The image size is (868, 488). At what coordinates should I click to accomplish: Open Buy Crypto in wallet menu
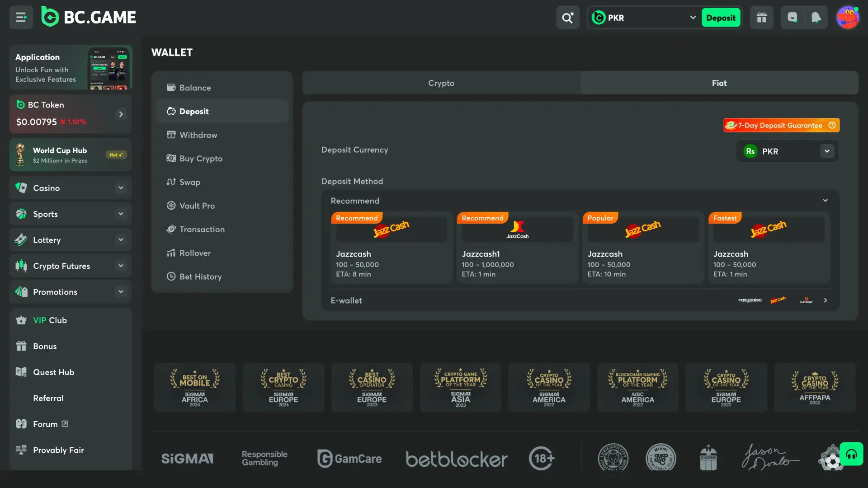pyautogui.click(x=222, y=159)
